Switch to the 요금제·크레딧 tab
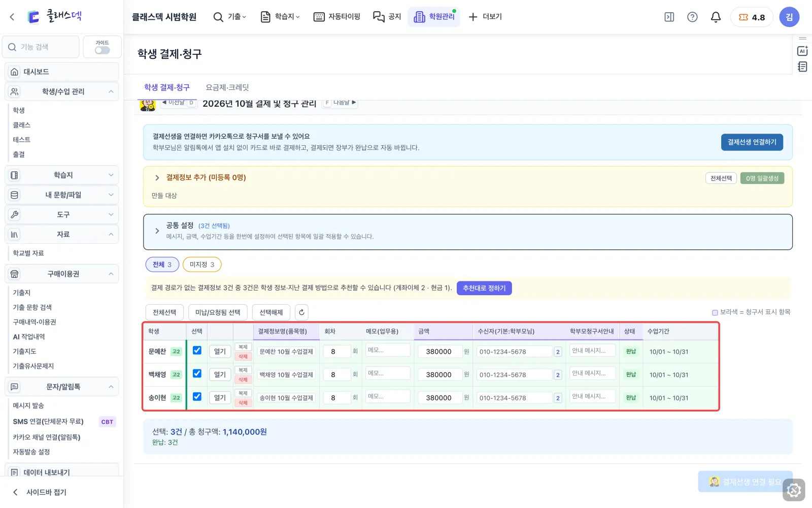812x508 pixels. coord(227,87)
